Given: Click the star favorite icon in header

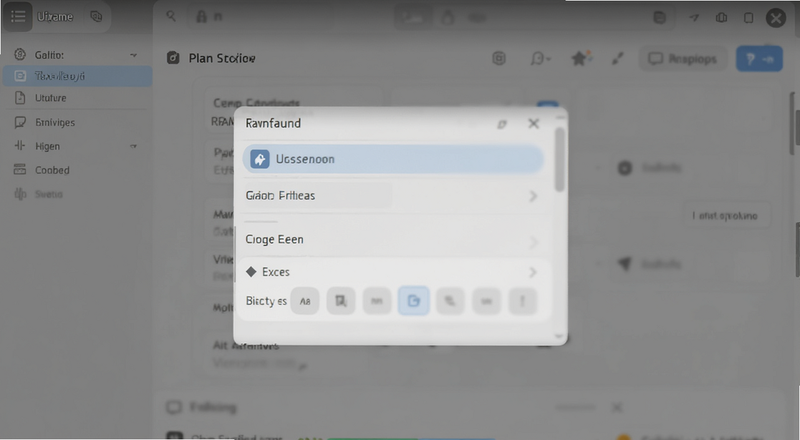Looking at the screenshot, I should (x=579, y=59).
